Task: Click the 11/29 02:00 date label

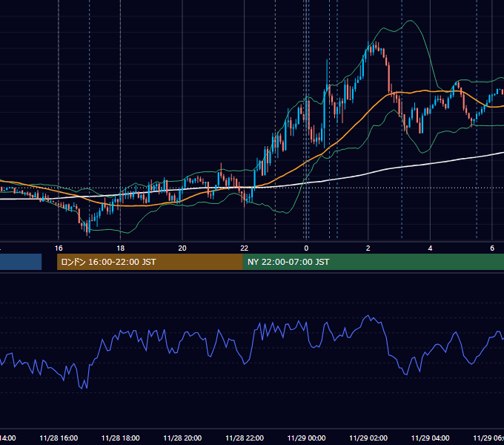Action: coord(368,438)
